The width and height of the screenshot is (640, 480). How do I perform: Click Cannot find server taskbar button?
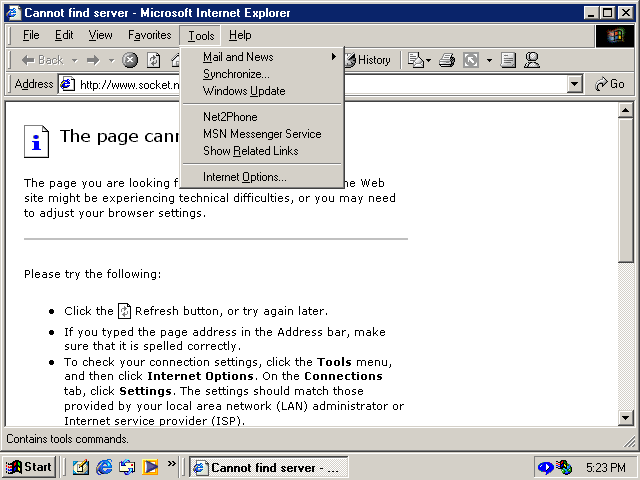tap(269, 467)
